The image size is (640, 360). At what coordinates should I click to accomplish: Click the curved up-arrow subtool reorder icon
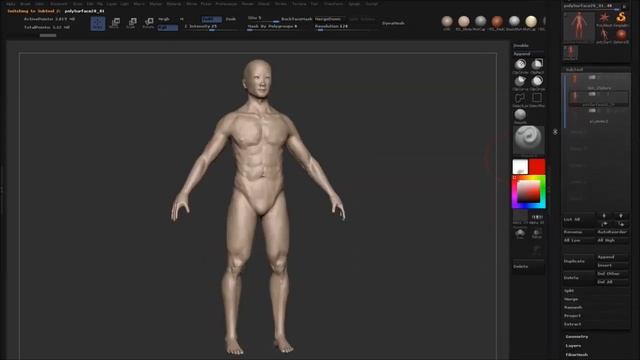coord(604,224)
